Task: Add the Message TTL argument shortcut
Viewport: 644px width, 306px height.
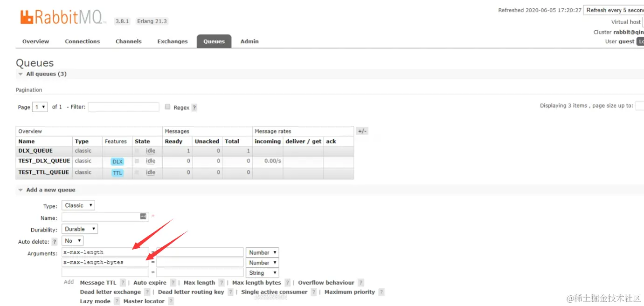Action: point(98,283)
